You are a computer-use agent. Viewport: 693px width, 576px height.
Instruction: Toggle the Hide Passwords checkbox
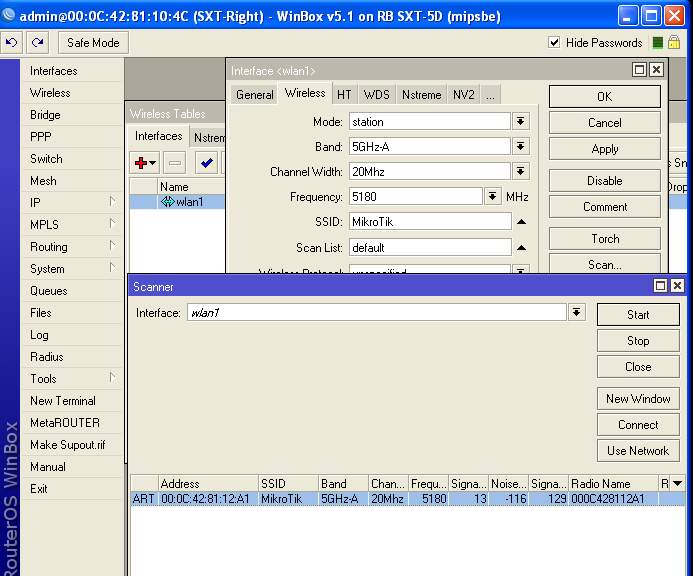554,42
